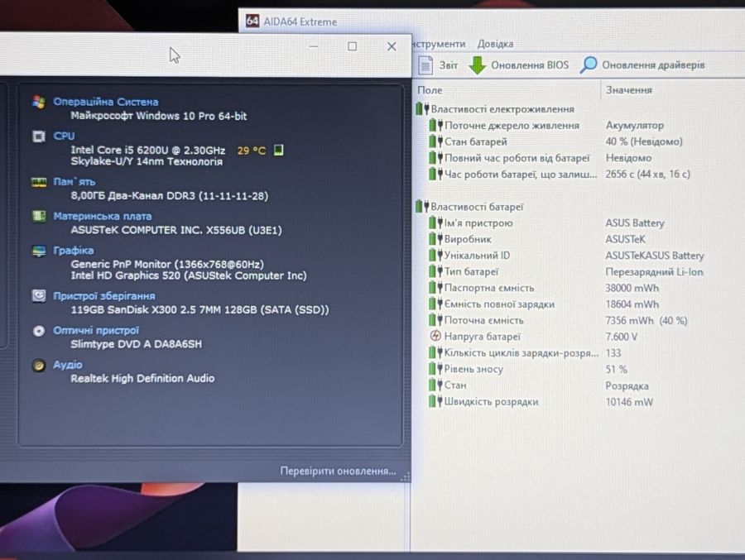Click battery icon beside Паспортна ємність
Screen dimensions: 745x560
tap(435, 287)
